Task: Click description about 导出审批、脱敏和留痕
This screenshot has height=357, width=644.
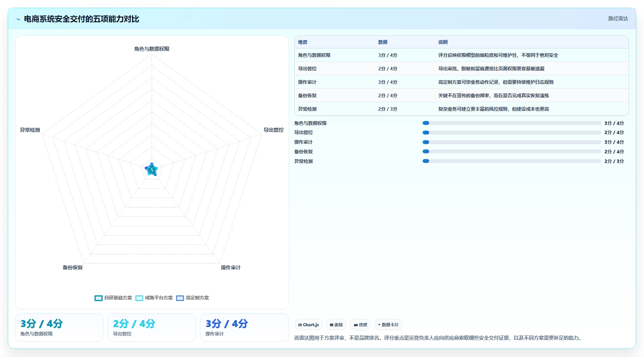Action: click(491, 69)
